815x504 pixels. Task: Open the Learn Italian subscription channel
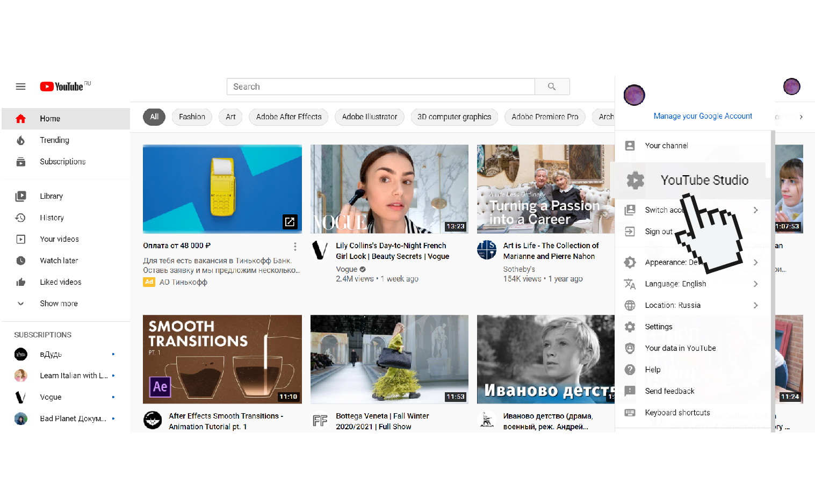[66, 376]
